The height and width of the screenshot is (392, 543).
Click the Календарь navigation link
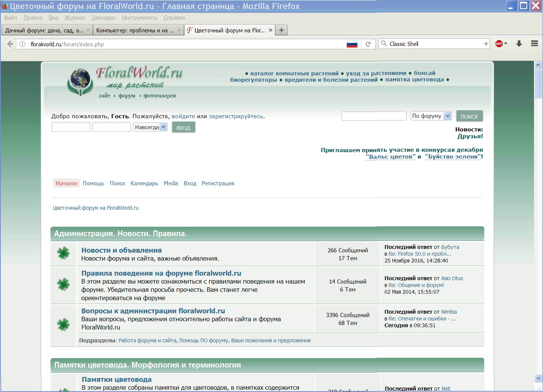(x=144, y=183)
